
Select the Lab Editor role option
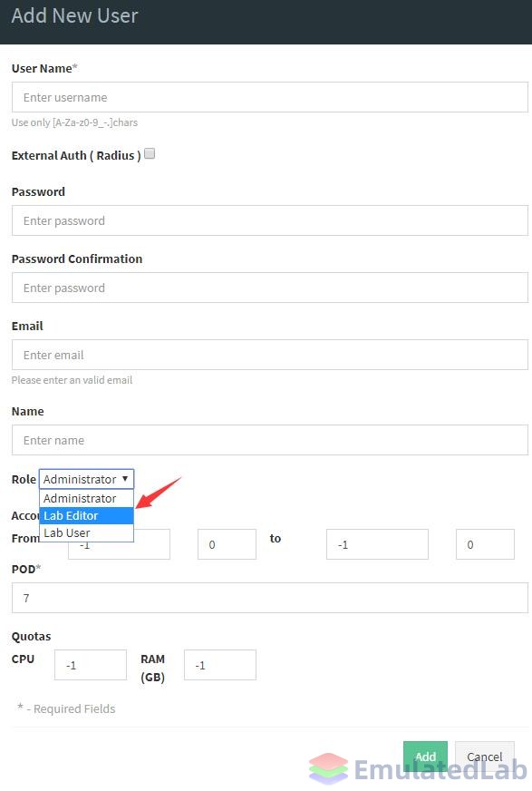(x=86, y=515)
